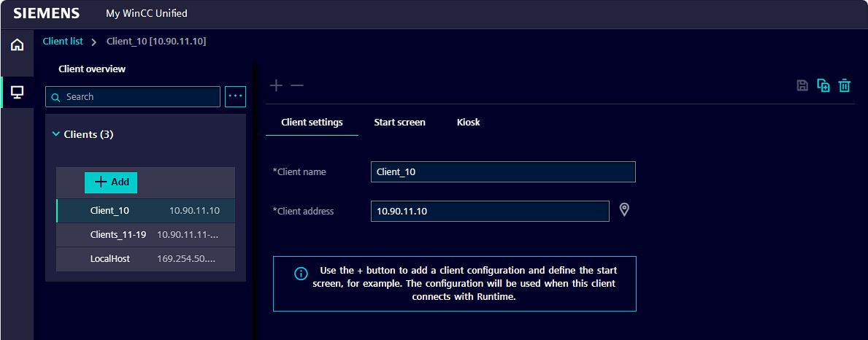This screenshot has height=340, width=868.
Task: Click the Home icon in the sidebar
Action: 17,45
